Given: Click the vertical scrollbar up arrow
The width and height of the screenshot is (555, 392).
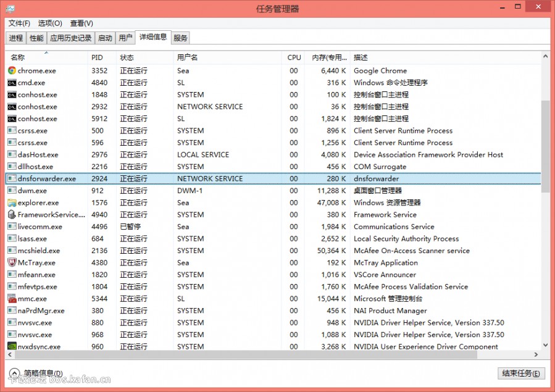Looking at the screenshot, I should coord(545,56).
